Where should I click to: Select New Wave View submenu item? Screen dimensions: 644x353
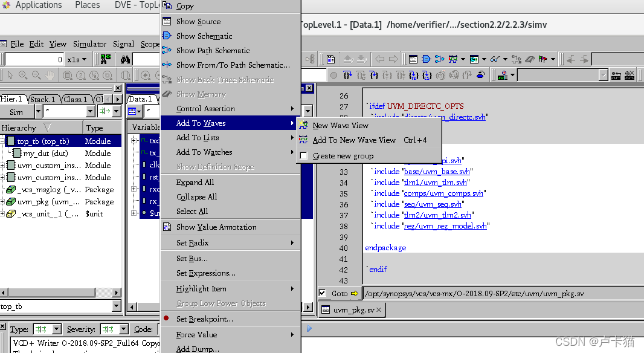[369, 126]
